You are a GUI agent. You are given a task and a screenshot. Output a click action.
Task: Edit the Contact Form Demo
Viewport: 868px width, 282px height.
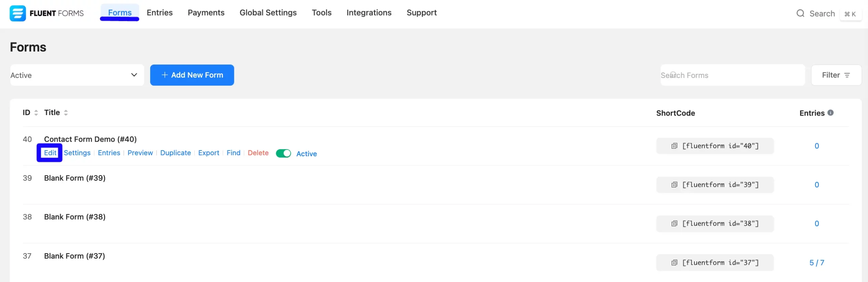[50, 153]
